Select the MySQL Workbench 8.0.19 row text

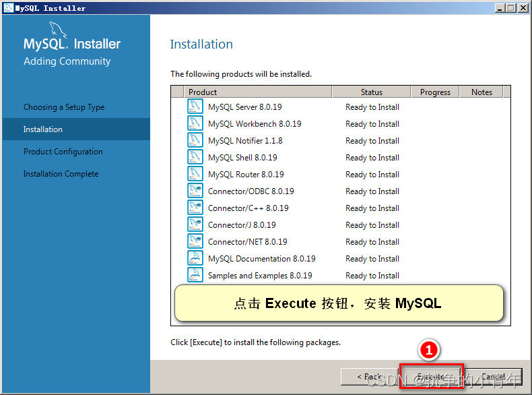tap(255, 124)
